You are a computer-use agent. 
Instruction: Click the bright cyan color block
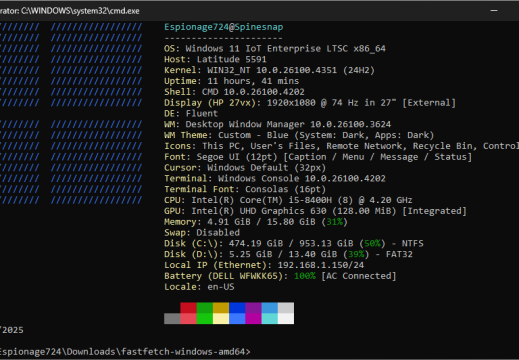tap(270, 319)
